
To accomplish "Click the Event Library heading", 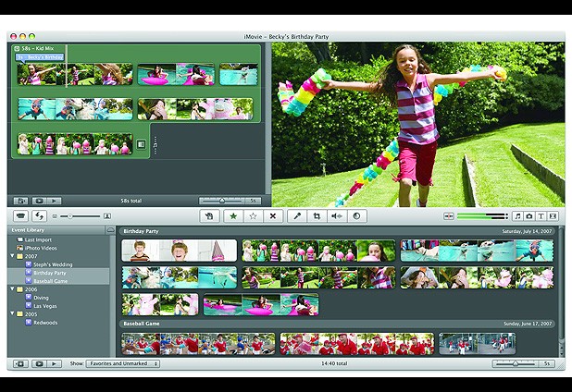I will tap(28, 230).
